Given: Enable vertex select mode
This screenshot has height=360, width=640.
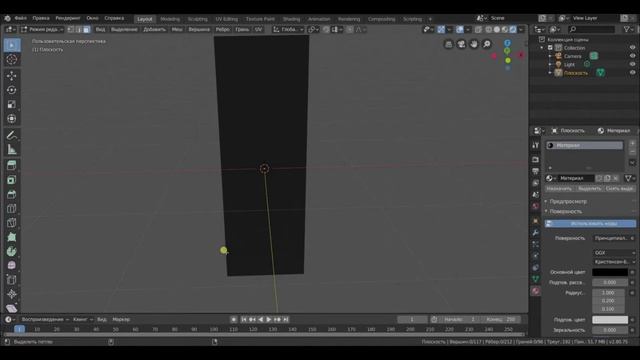Looking at the screenshot, I should tap(71, 29).
